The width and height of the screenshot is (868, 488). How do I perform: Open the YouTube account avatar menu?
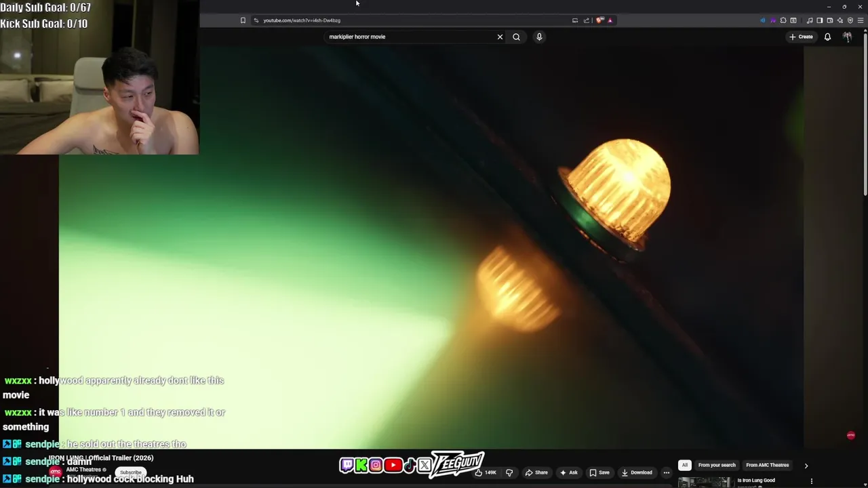[847, 37]
